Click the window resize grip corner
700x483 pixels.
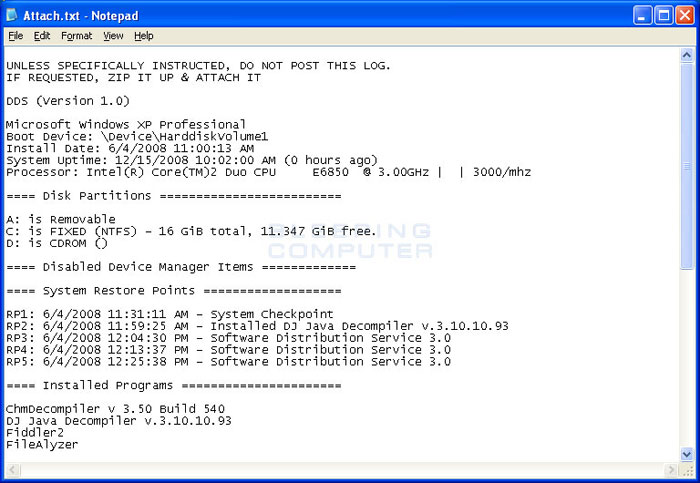pyautogui.click(x=687, y=470)
